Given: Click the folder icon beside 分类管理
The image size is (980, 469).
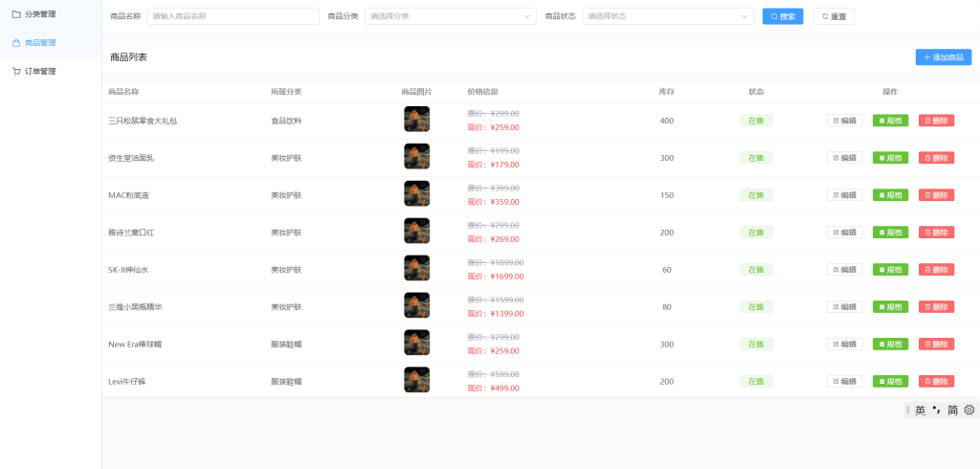Looking at the screenshot, I should [x=16, y=14].
